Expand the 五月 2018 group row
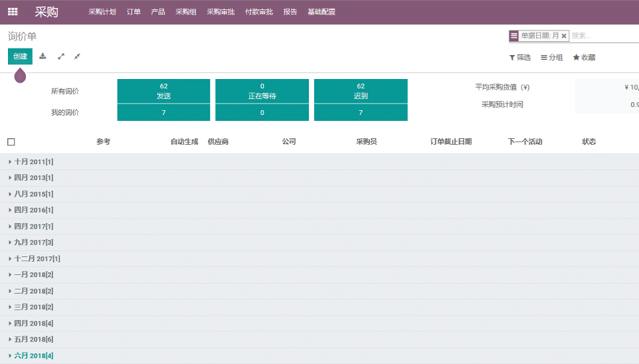This screenshot has width=639, height=364. pyautogui.click(x=33, y=339)
